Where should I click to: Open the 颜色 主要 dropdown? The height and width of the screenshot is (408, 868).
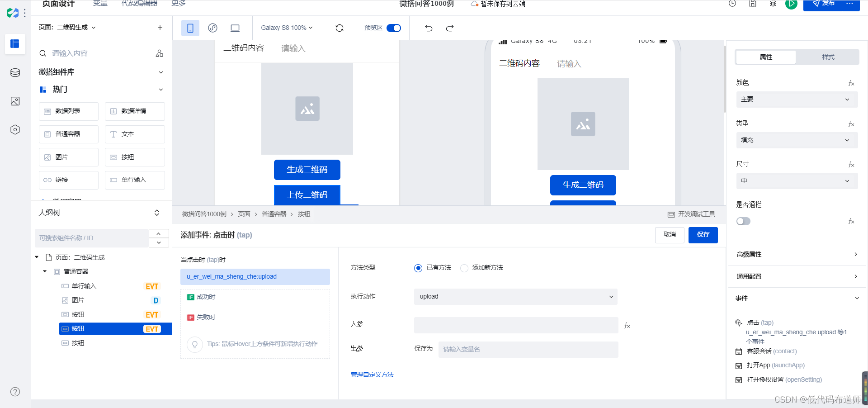click(x=797, y=100)
